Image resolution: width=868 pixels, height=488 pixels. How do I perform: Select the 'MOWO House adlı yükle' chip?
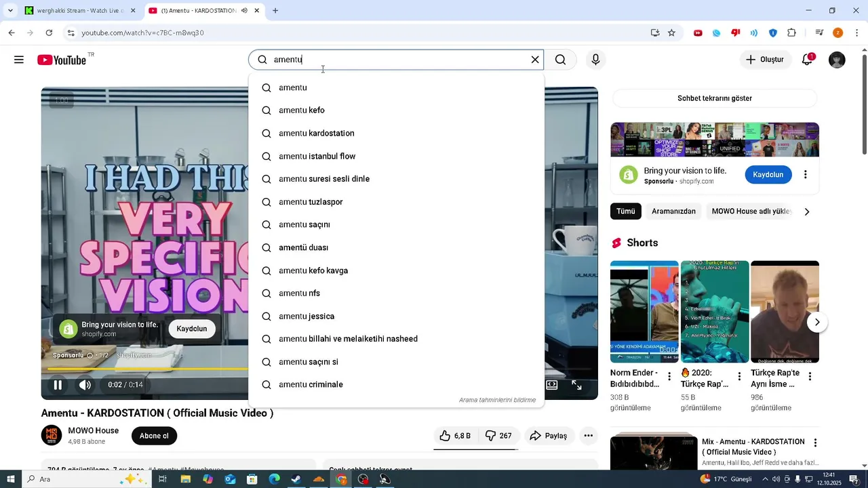coord(751,211)
